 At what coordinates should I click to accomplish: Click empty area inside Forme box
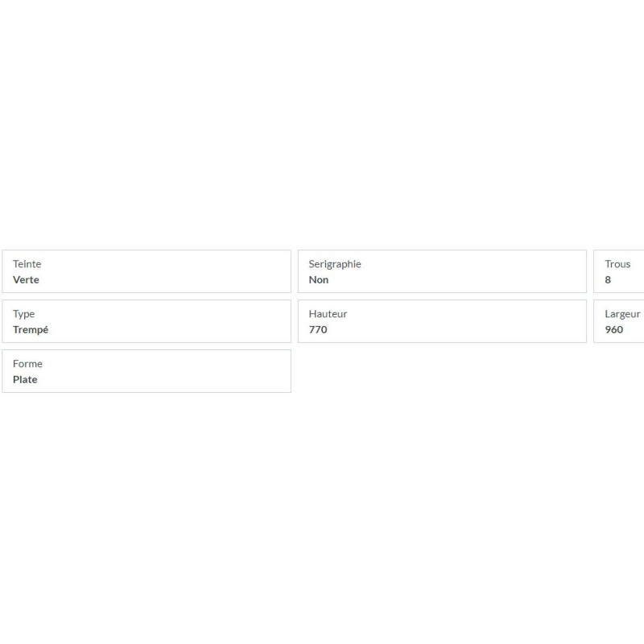click(164, 371)
